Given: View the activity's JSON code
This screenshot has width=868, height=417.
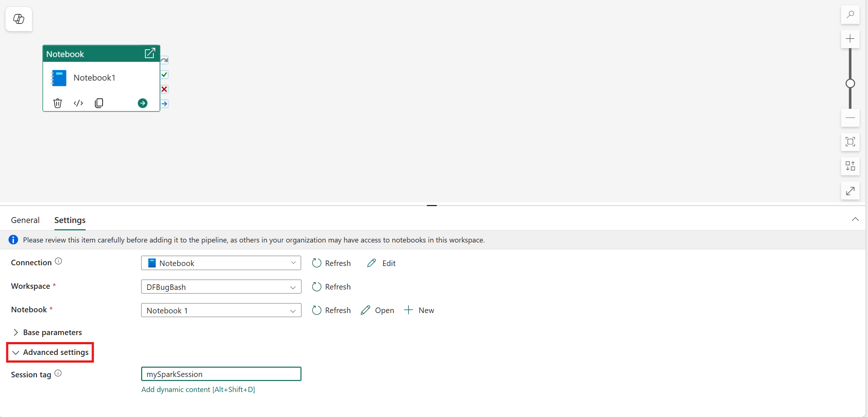Looking at the screenshot, I should click(x=78, y=103).
